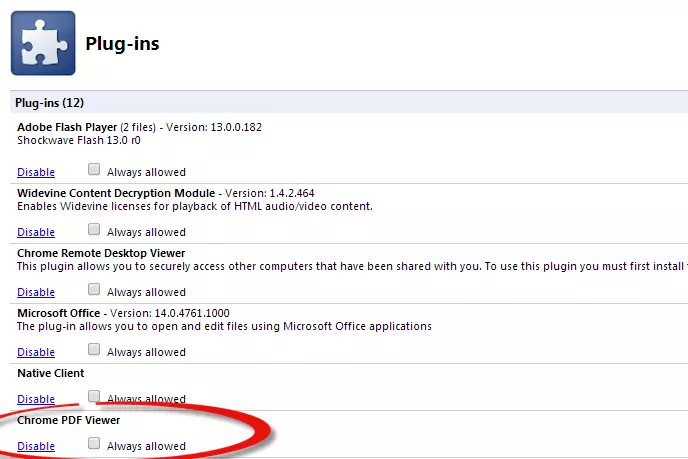Viewport: 688px width, 459px height.
Task: Click the Widevine licenses description text
Action: [195, 206]
